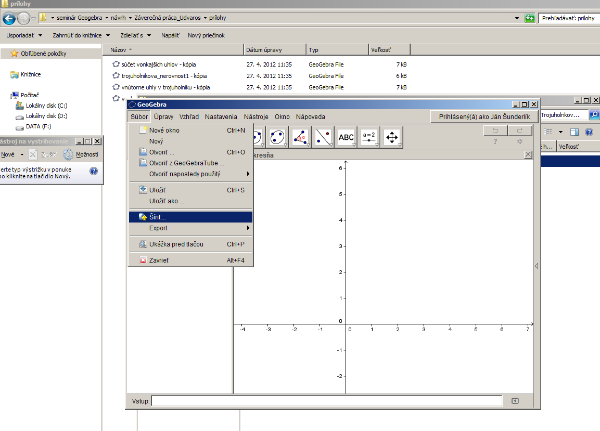Open the Usporiadať dropdown in Explorer
Viewport: 600px width, 431px height.
click(24, 35)
